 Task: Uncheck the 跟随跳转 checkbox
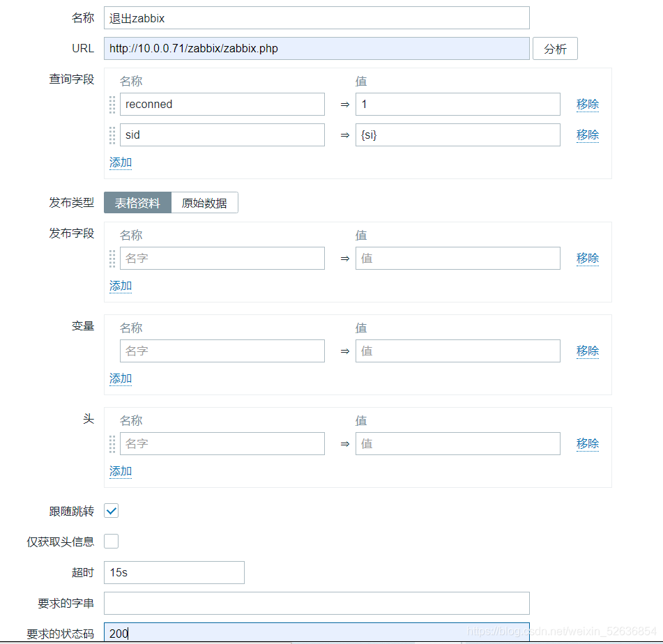pyautogui.click(x=112, y=511)
